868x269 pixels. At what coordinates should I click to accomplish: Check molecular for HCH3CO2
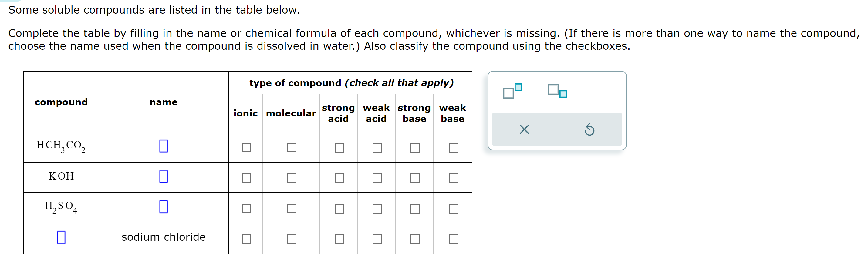(292, 147)
